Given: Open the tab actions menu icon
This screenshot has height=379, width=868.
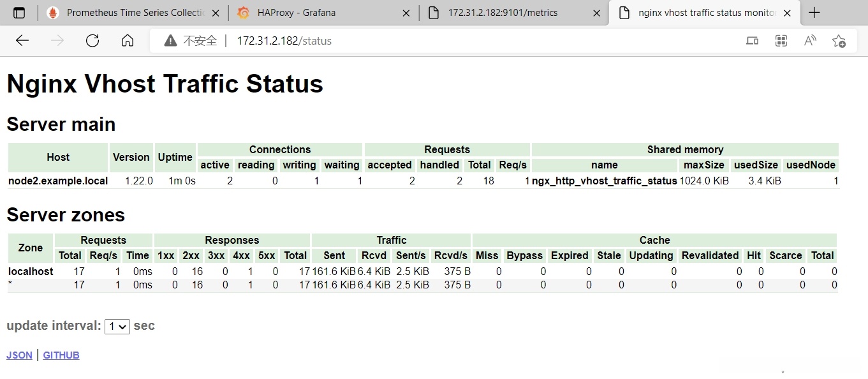Looking at the screenshot, I should click(19, 13).
